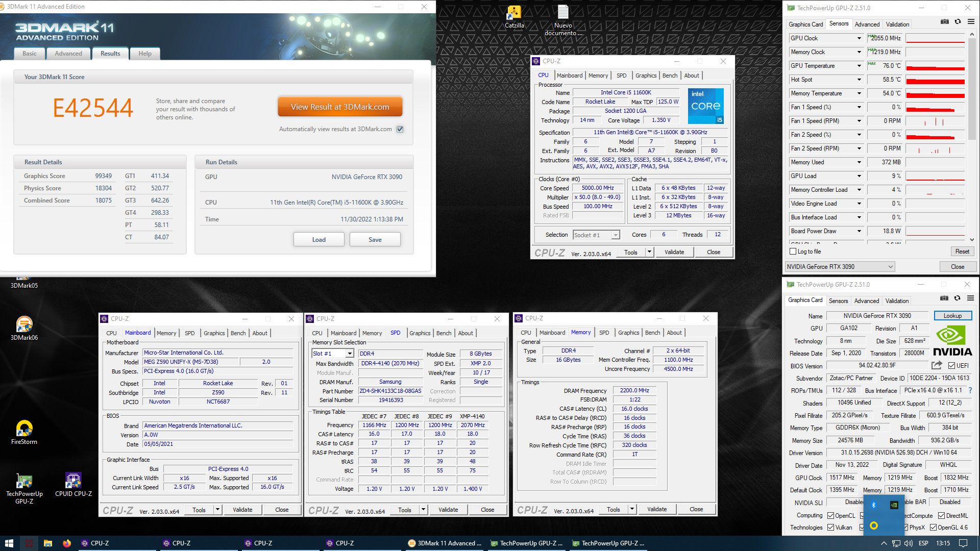
Task: Open the Tools dropdown arrow in CPU-Z CPU window
Action: point(649,252)
